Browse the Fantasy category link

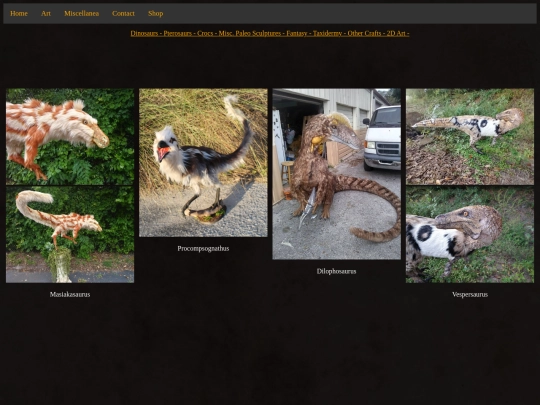297,33
